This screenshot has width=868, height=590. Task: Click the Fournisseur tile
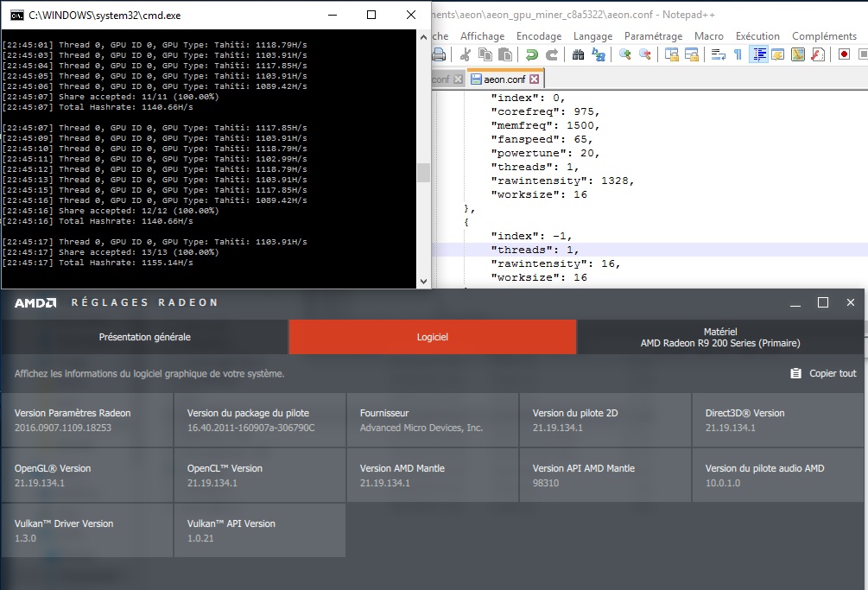click(433, 420)
